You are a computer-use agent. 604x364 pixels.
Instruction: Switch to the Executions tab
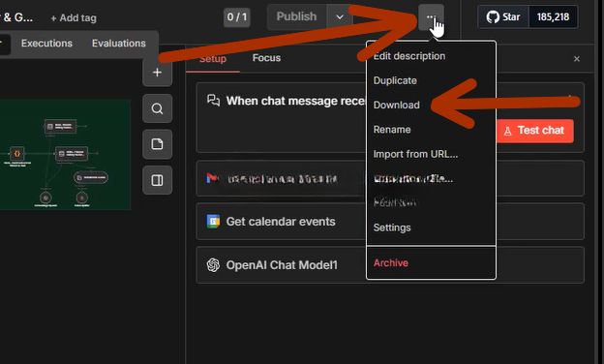pos(46,44)
